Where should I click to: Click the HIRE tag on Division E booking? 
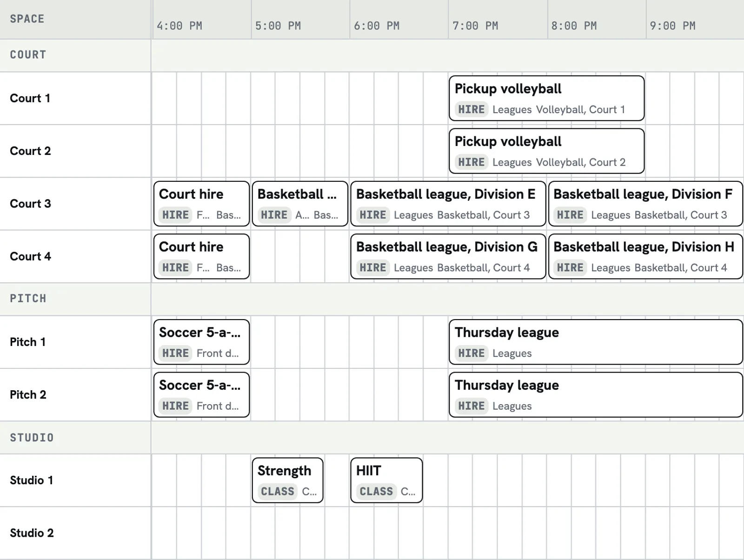click(x=373, y=215)
